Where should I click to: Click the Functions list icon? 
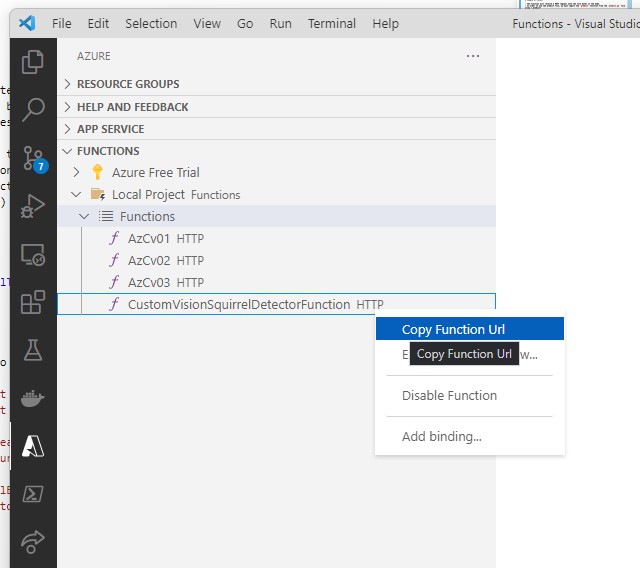[x=106, y=216]
